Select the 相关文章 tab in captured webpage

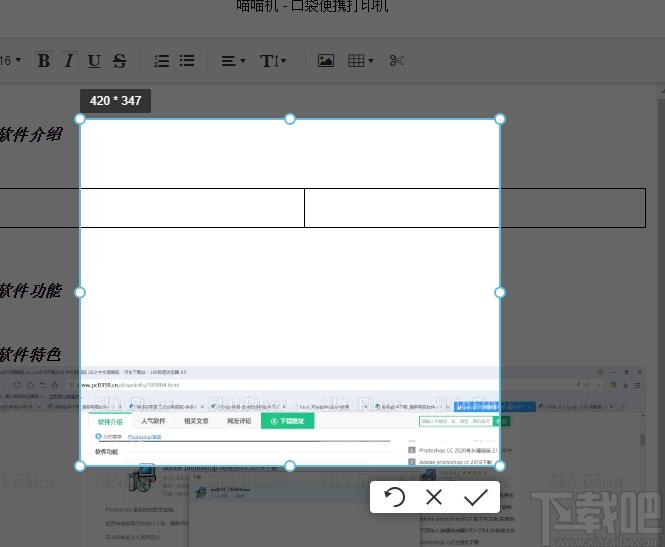196,421
